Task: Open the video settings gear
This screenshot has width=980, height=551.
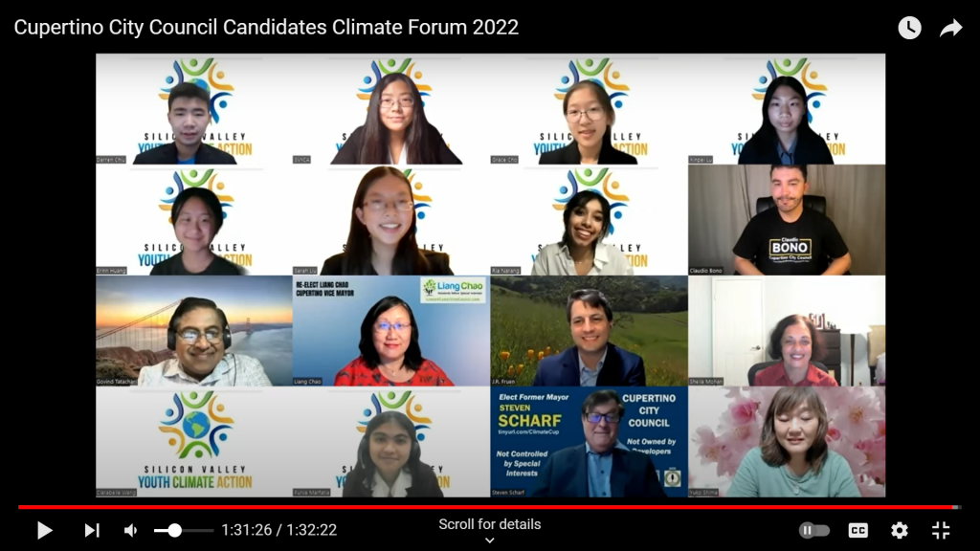Action: click(x=899, y=530)
